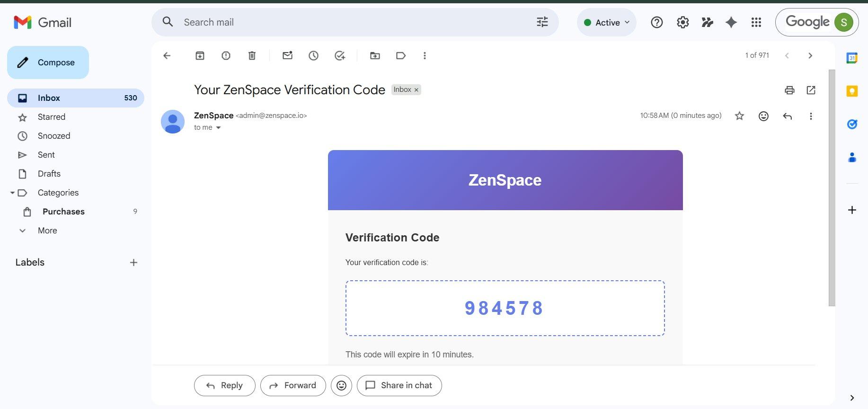Screen dimensions: 868x409
Task: Open the Gemini sparkle icon
Action: coord(731,22)
